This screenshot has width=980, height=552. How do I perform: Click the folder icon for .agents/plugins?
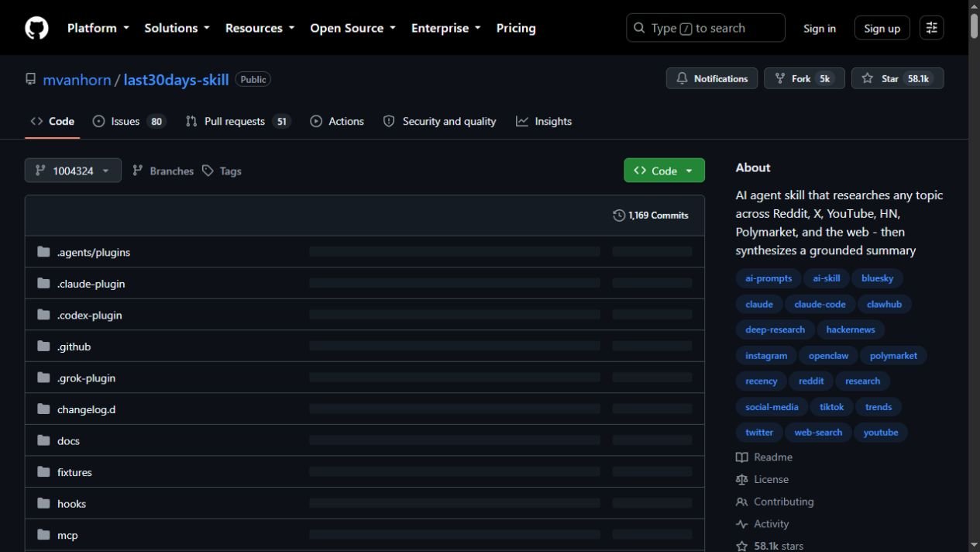[x=43, y=252]
